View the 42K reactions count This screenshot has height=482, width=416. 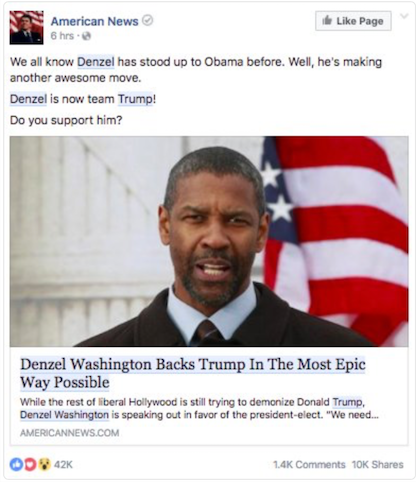pyautogui.click(x=63, y=464)
